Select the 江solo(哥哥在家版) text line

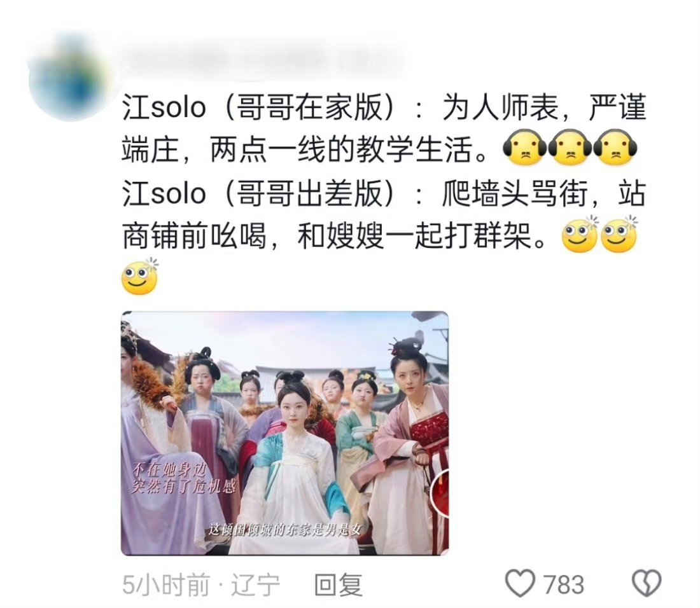[258, 107]
